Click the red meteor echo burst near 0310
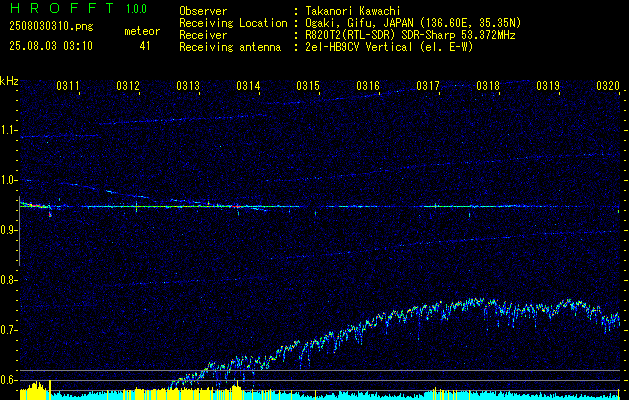Image resolution: width=629 pixels, height=400 pixels. coord(35,205)
